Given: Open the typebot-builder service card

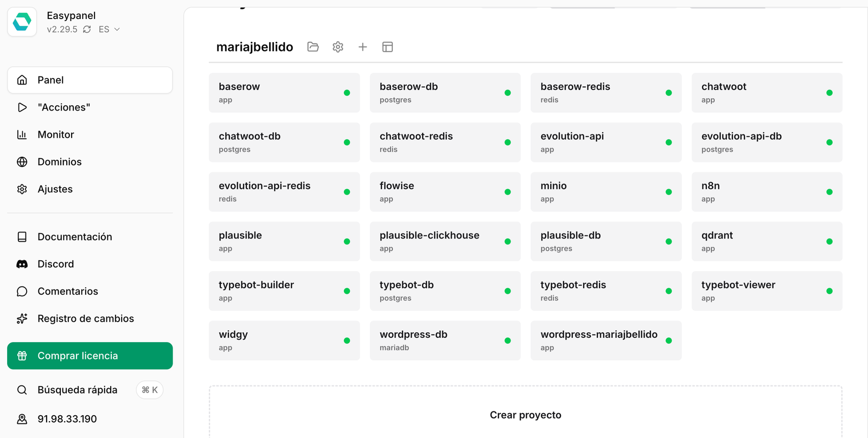Looking at the screenshot, I should (284, 291).
